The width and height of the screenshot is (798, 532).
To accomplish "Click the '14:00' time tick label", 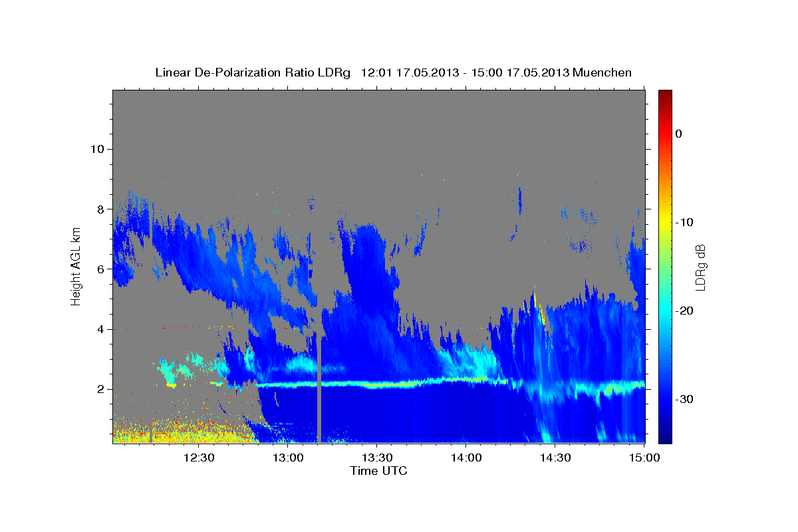I will point(465,458).
